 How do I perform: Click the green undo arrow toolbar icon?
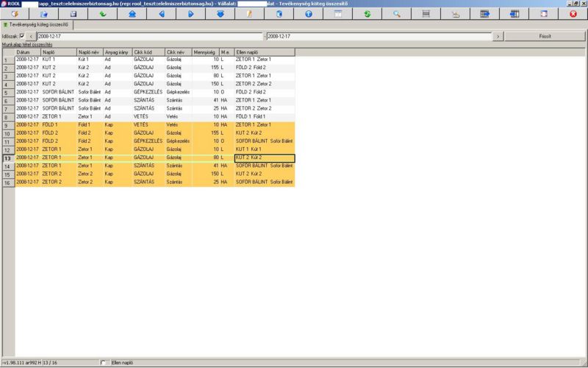click(101, 14)
